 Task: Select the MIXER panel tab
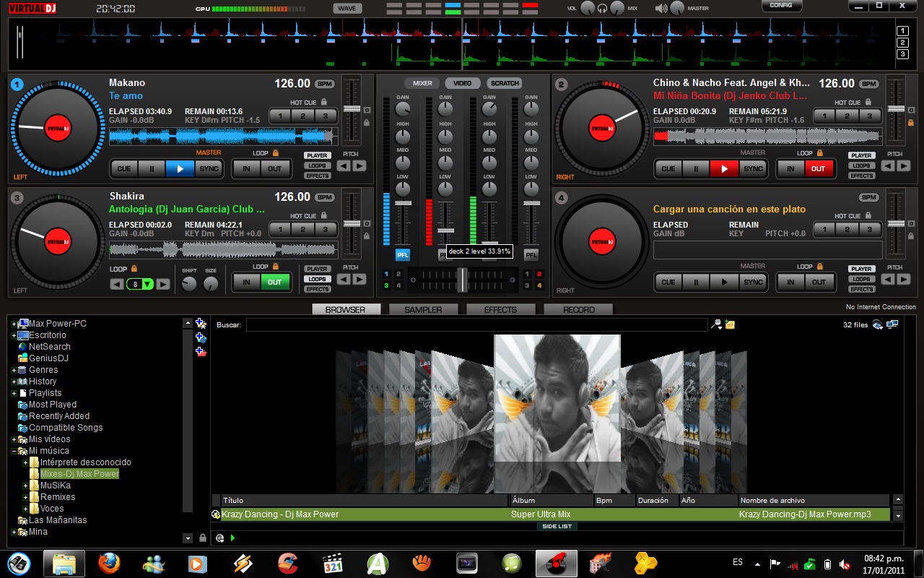[422, 83]
